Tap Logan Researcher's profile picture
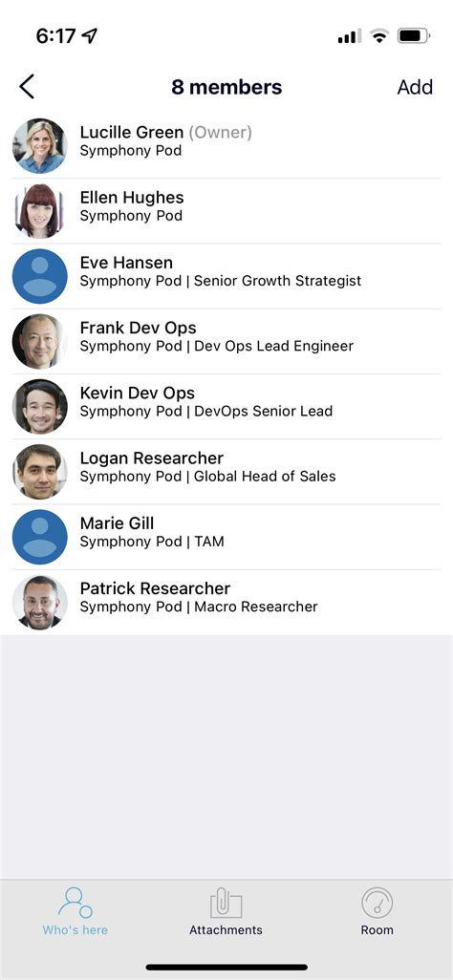The width and height of the screenshot is (453, 980). point(40,471)
